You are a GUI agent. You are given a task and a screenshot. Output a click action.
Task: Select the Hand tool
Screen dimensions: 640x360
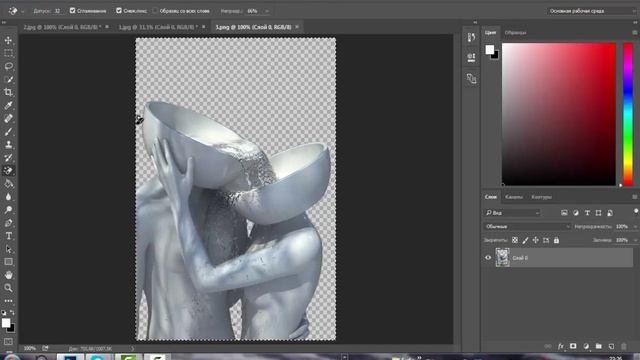(x=8, y=275)
